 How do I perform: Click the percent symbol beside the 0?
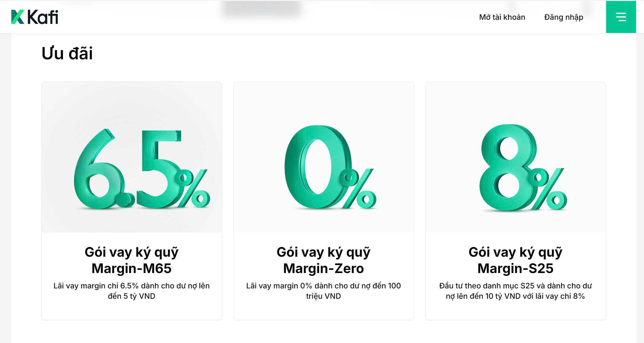pyautogui.click(x=358, y=189)
